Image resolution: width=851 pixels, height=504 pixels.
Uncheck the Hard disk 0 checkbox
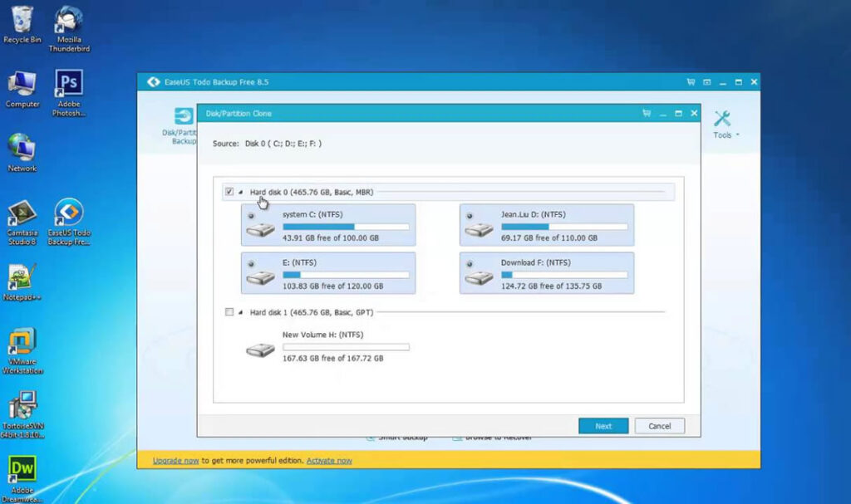pyautogui.click(x=229, y=192)
